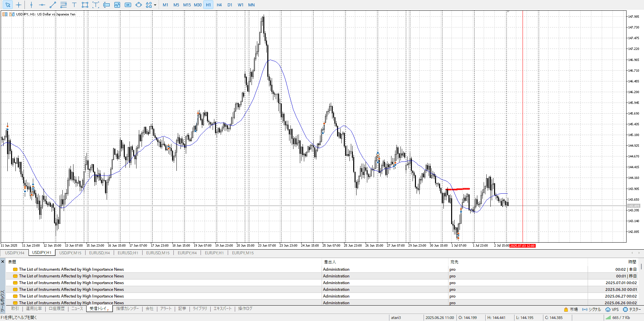Select the crosshair cursor tool
Viewport: 644px width, 321px height.
coord(18,5)
